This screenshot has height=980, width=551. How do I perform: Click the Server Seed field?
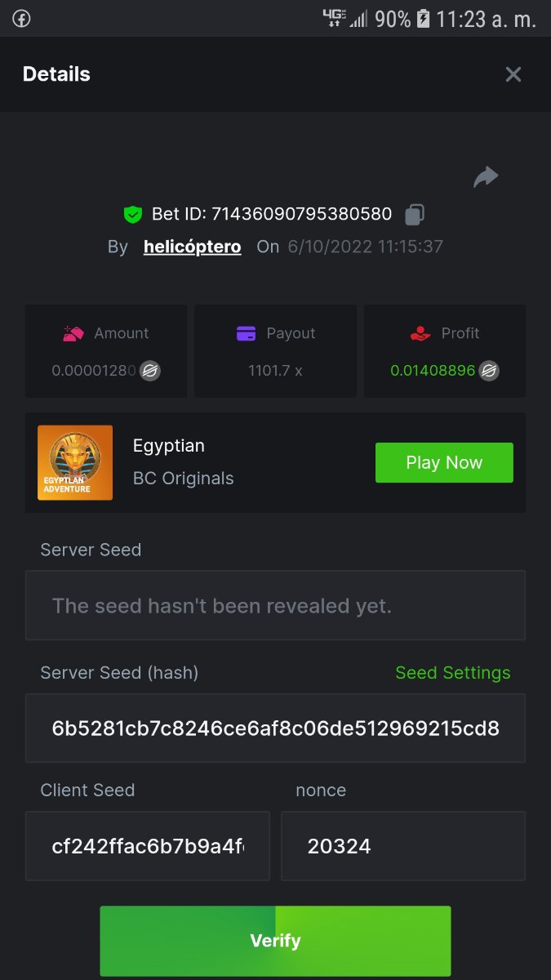pos(275,606)
